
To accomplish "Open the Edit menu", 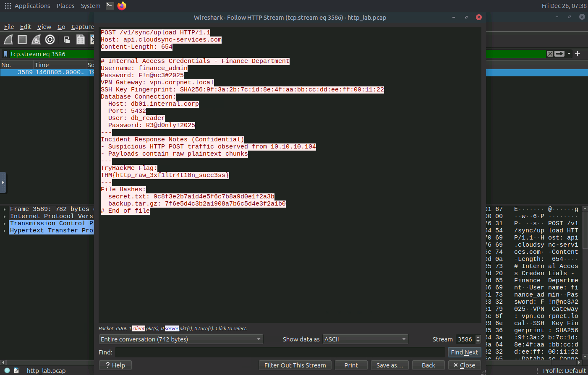I will (26, 26).
